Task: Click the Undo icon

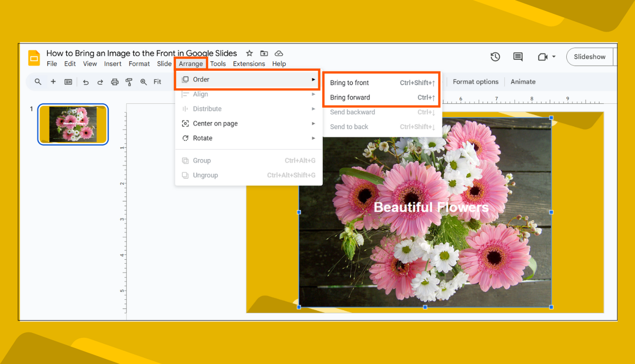Action: [85, 81]
